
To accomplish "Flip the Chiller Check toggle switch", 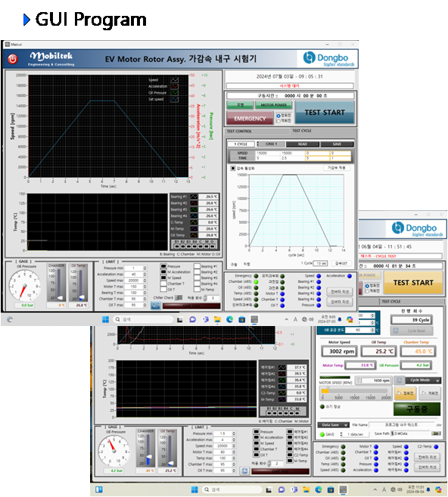I will (x=179, y=297).
